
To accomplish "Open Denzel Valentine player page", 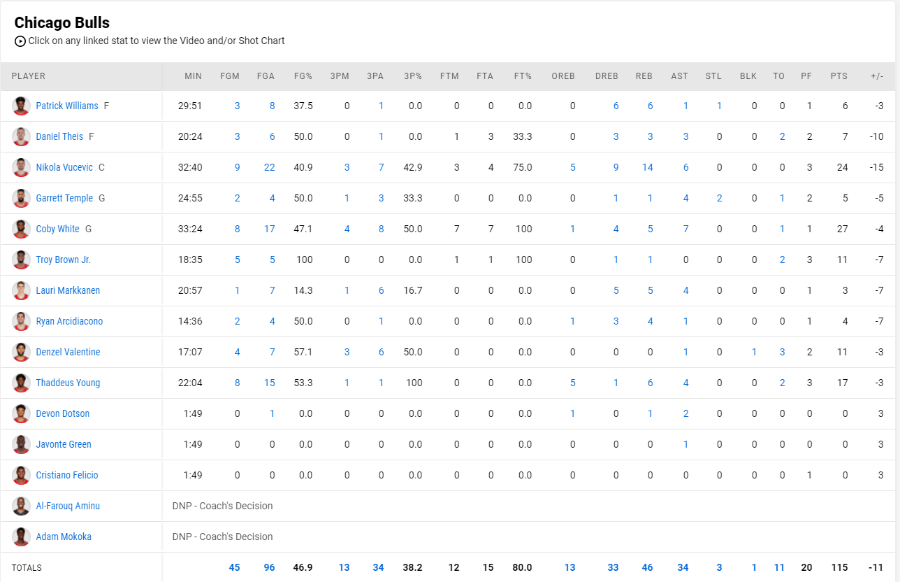I will [x=68, y=352].
